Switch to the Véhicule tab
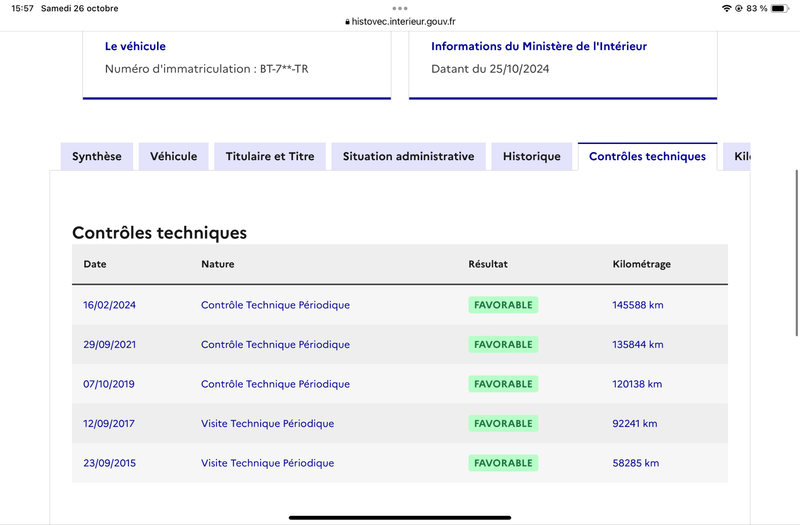The height and width of the screenshot is (525, 800). pyautogui.click(x=173, y=156)
